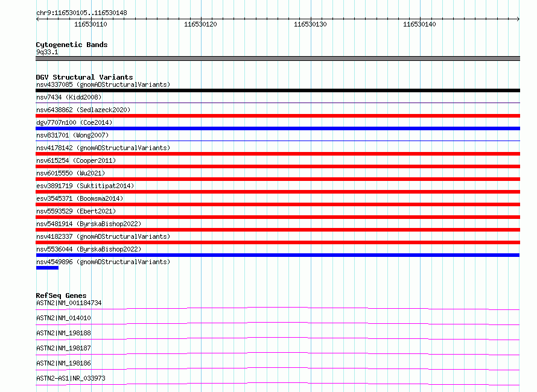Viewport: 537px width, 392px height.
Task: Click the magenta intron line under ASTN2|NM_001184734
Action: pyautogui.click(x=278, y=308)
